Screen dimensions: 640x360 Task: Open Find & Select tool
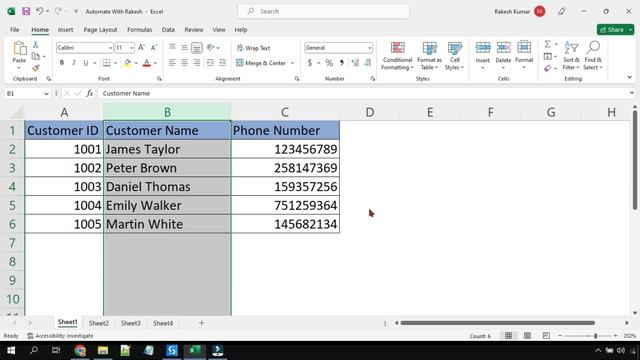tap(593, 56)
